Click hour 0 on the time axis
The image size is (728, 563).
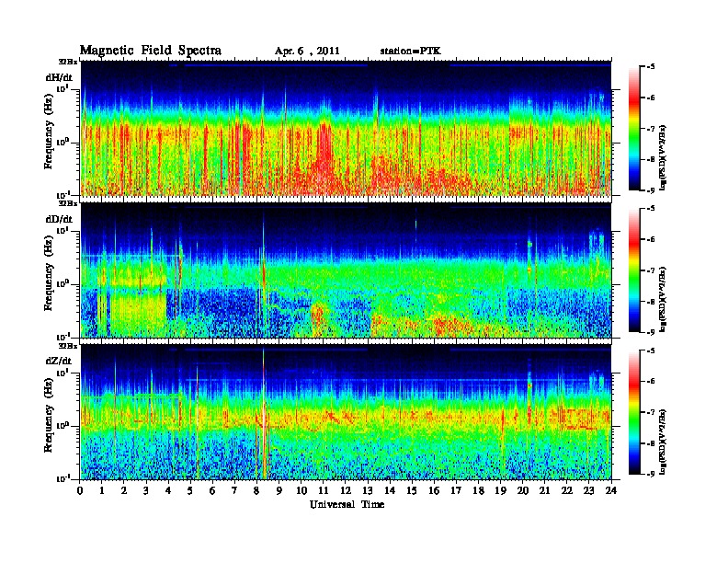[x=80, y=490]
